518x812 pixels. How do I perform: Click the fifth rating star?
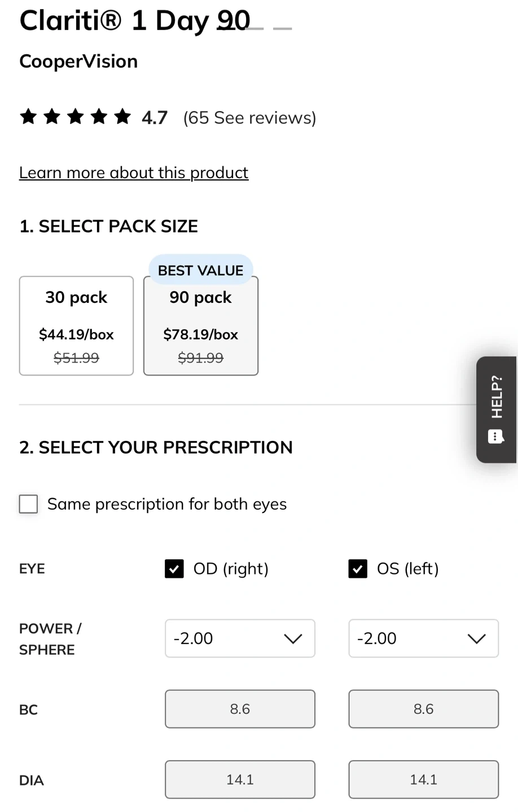(x=122, y=117)
